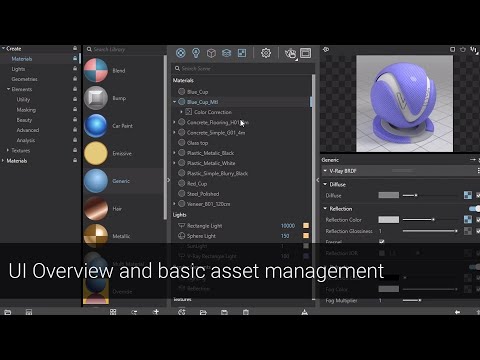Screen dimensions: 480x360
Task: Click the arrow icon beside Generic header
Action: 473,160
